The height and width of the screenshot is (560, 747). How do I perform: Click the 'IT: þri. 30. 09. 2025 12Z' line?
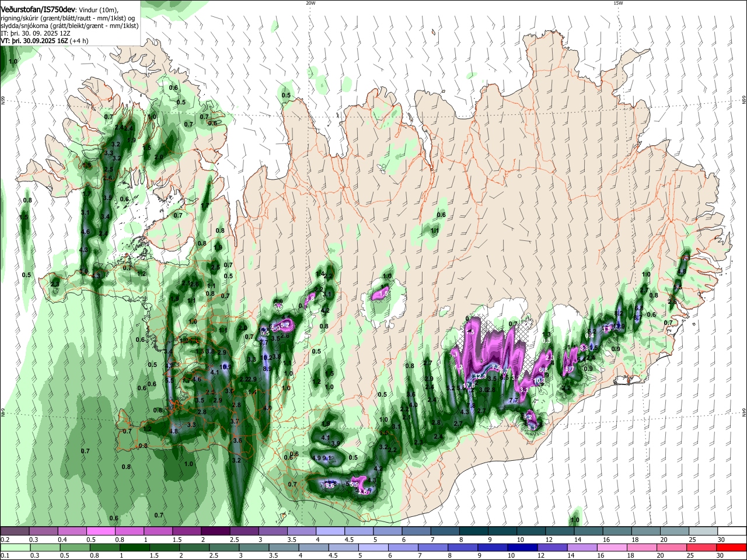pos(37,34)
